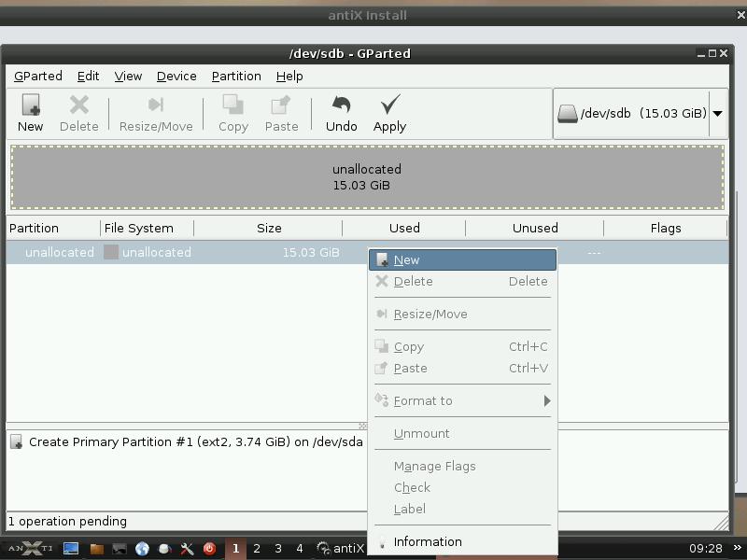Click the red power button icon
Viewport: 747px width, 560px height.
click(x=209, y=549)
